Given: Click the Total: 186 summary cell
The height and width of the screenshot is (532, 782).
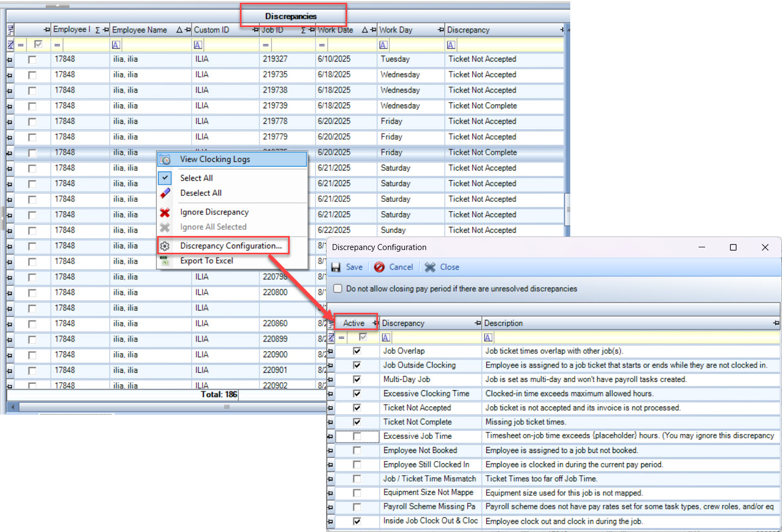Looking at the screenshot, I should tap(219, 395).
